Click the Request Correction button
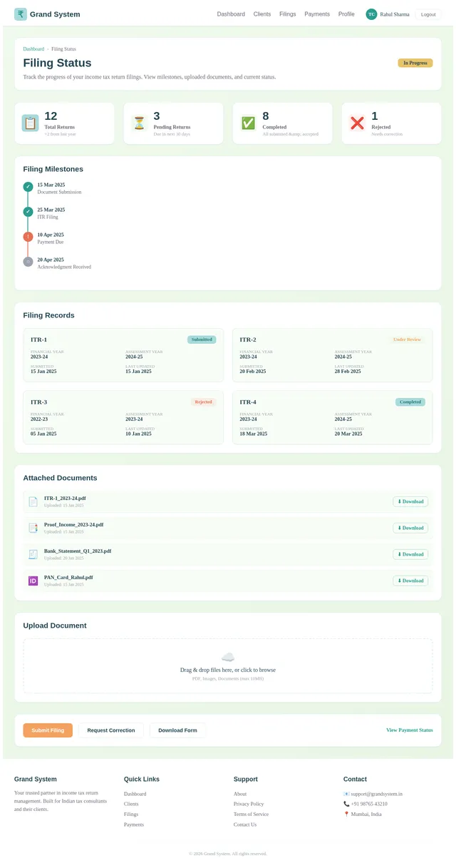Screen dimensions: 456x868 pyautogui.click(x=111, y=730)
